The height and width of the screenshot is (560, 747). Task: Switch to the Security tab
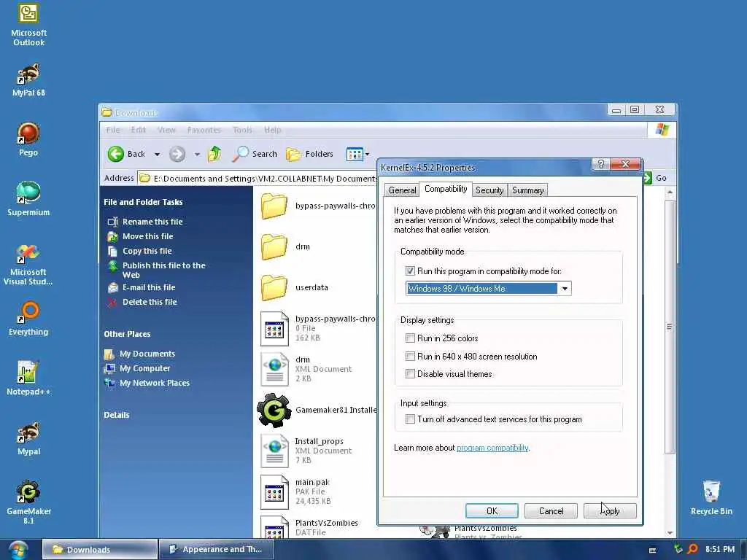pyautogui.click(x=489, y=190)
